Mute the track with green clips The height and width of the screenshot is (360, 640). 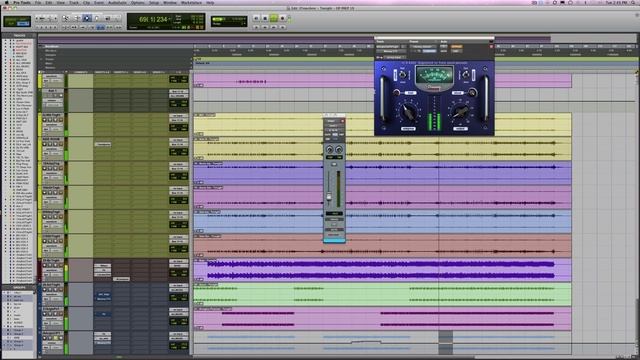[x=61, y=290]
